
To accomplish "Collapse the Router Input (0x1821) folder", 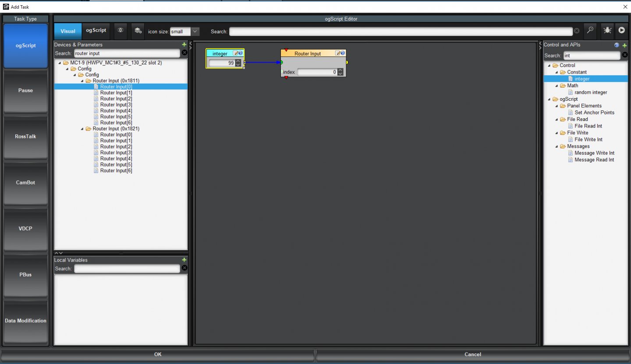I will [82, 129].
